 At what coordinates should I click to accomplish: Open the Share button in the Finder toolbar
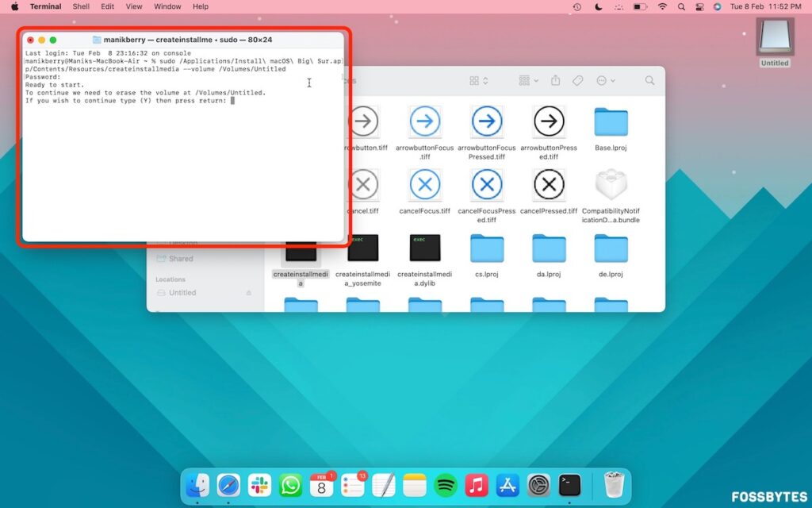[x=556, y=79]
